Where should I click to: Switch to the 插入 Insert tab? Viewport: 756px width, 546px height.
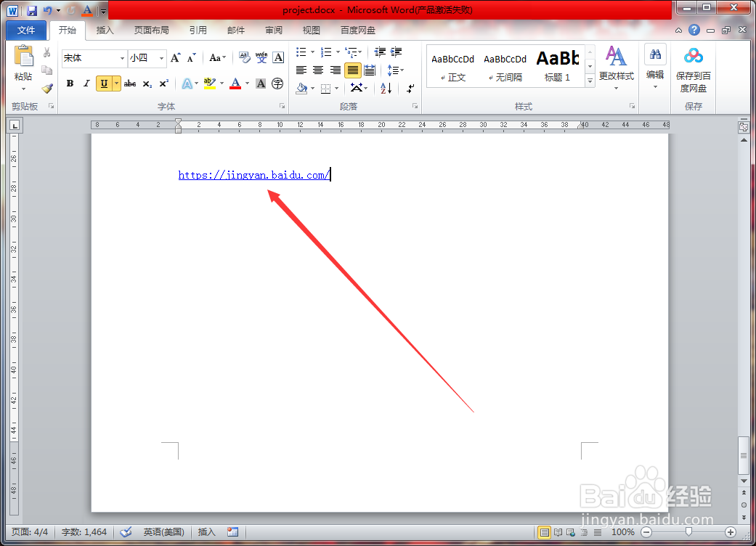(105, 30)
